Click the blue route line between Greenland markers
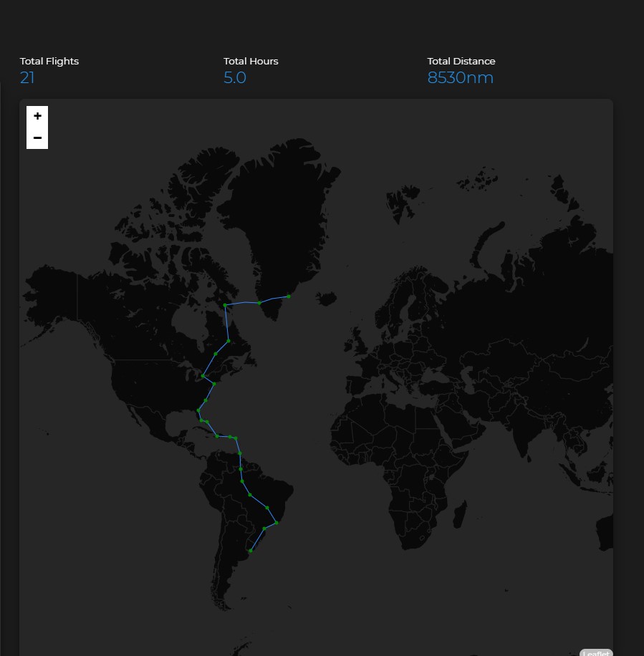 coord(274,299)
